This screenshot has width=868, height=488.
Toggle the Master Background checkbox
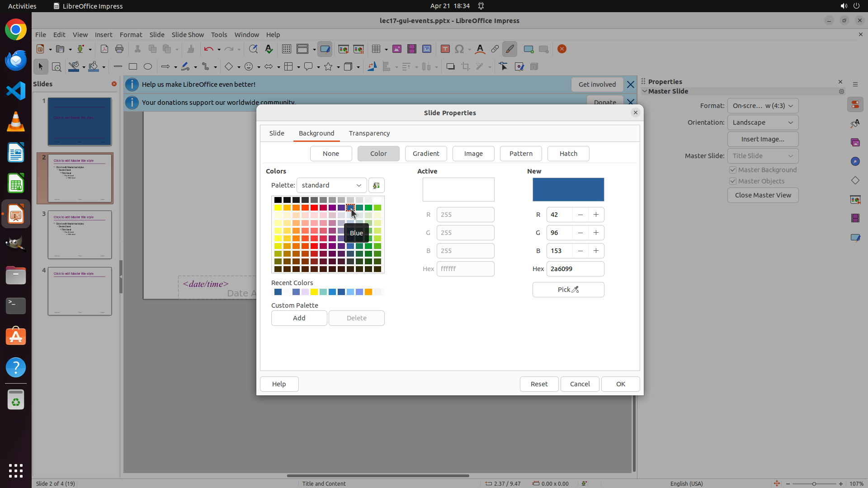(x=733, y=170)
